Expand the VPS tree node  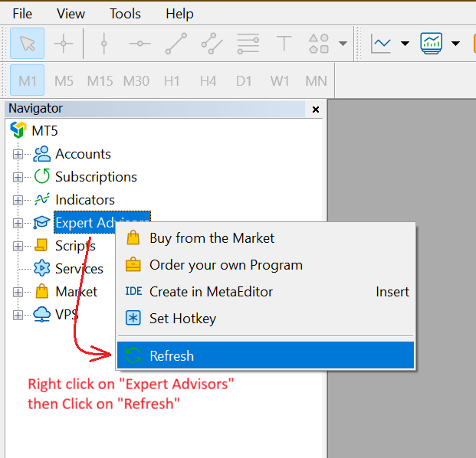click(18, 315)
